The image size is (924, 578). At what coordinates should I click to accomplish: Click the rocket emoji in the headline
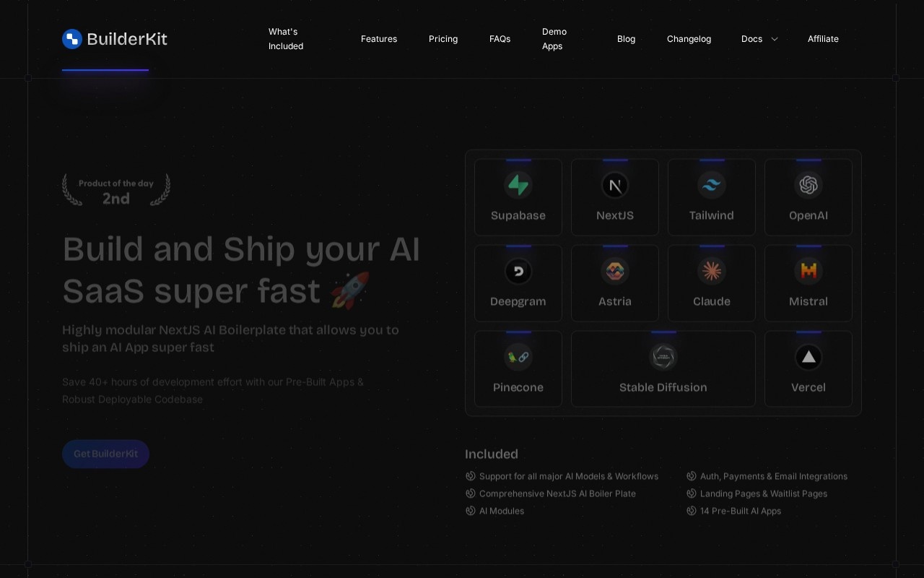click(x=350, y=290)
